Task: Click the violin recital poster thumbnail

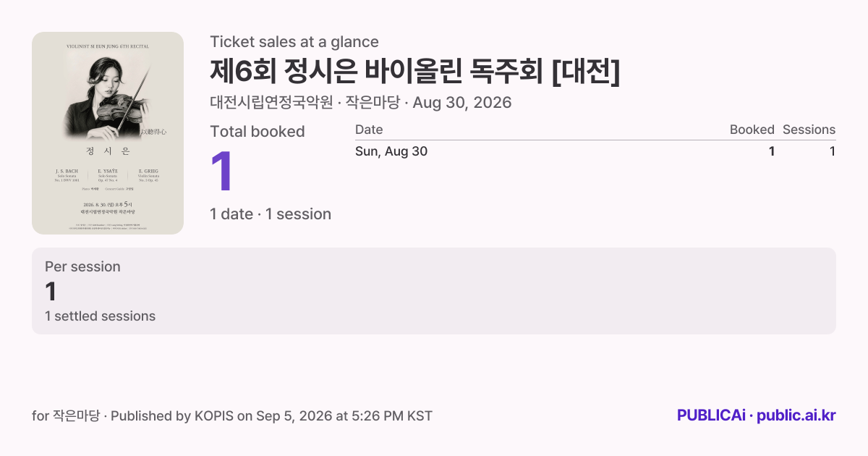Action: (108, 133)
